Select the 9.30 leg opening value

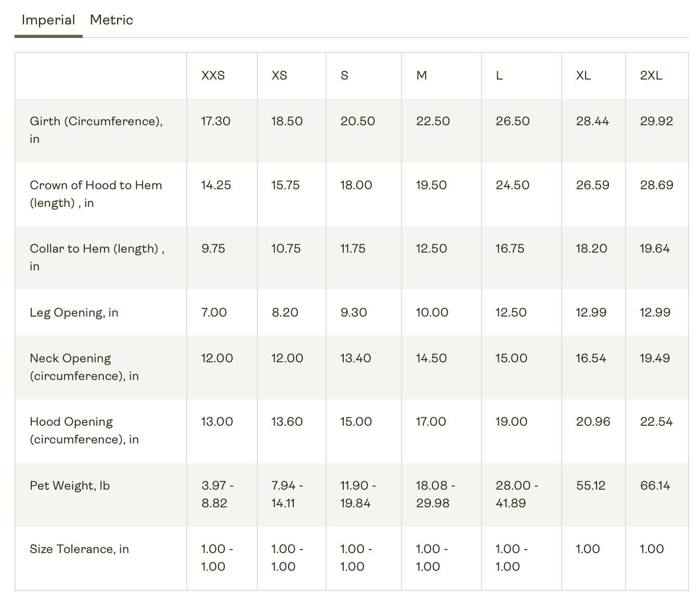(353, 313)
